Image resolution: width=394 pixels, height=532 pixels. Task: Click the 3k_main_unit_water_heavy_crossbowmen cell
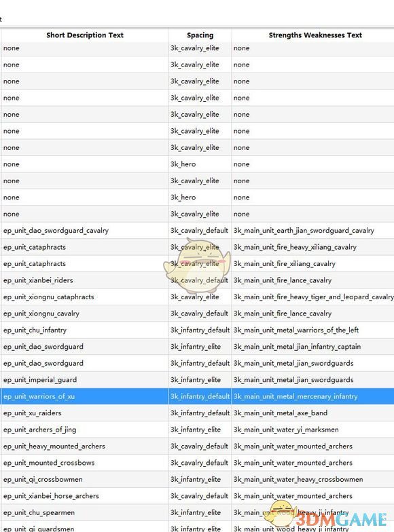coord(312,479)
